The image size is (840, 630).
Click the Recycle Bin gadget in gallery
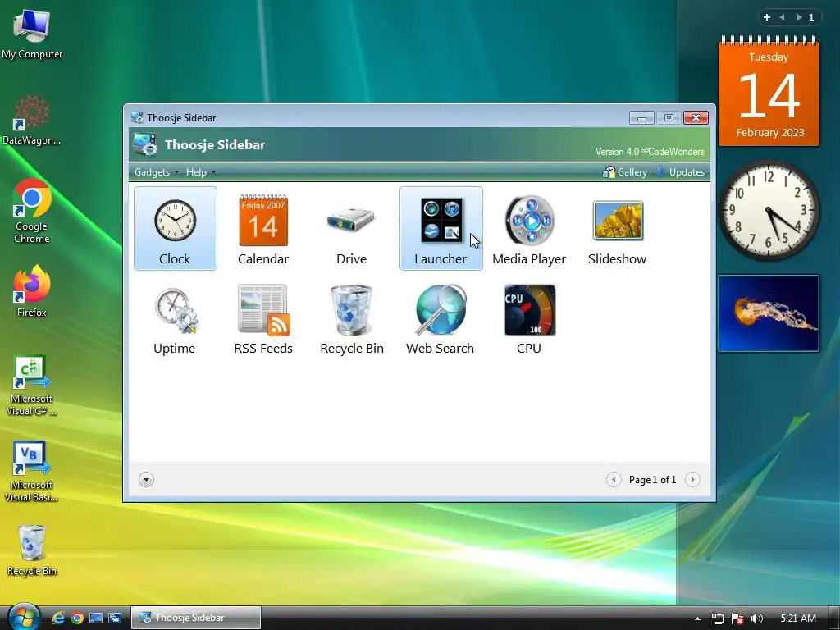(351, 319)
